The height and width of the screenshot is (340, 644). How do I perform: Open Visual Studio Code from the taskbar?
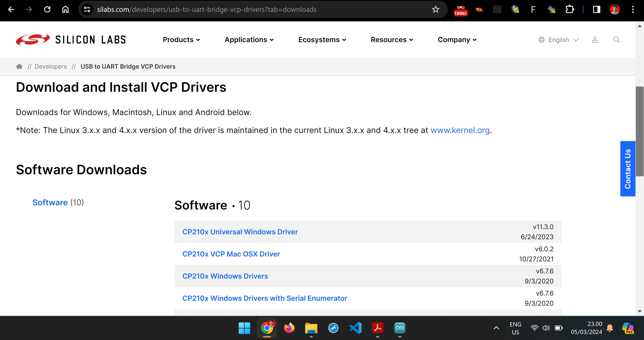356,328
